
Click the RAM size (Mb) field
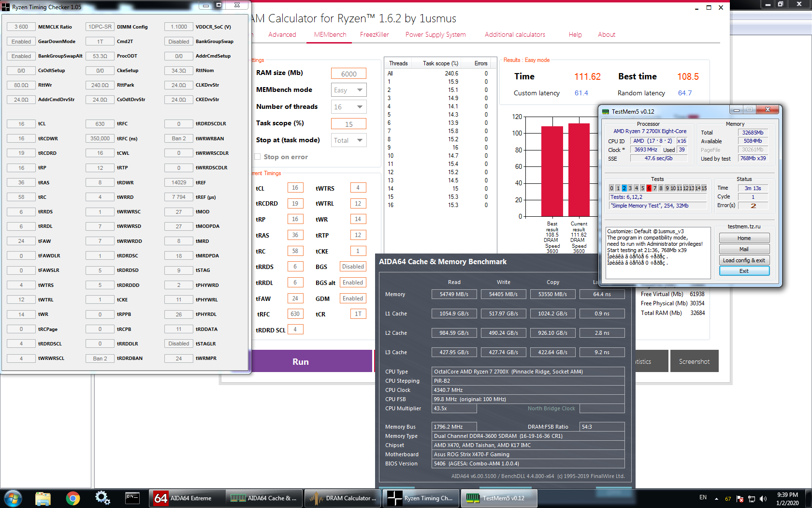click(348, 74)
